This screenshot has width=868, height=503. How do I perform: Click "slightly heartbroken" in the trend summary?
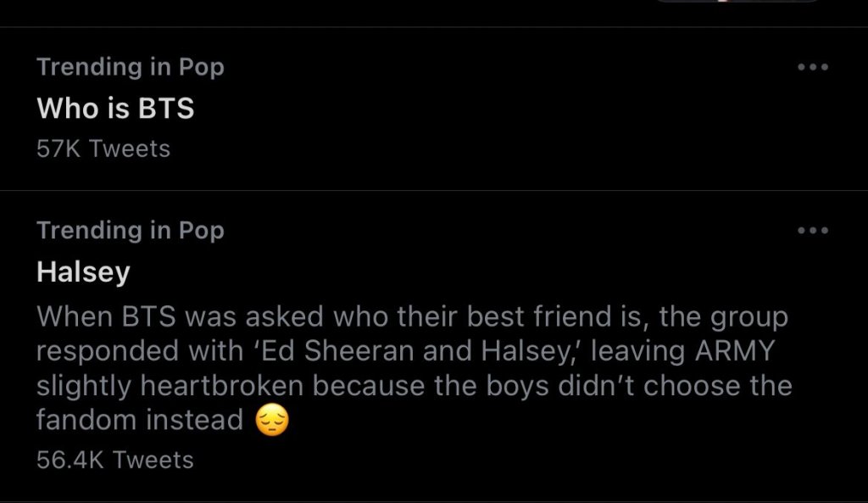(170, 386)
